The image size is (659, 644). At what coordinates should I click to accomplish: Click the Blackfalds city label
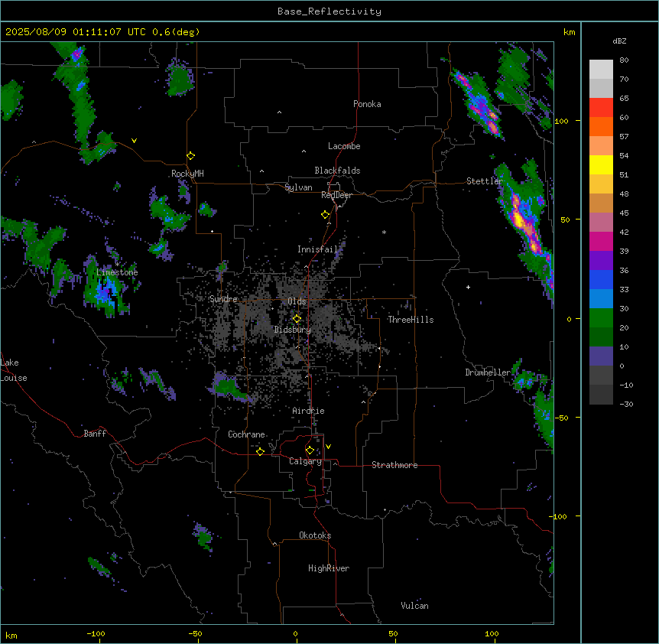pos(337,171)
